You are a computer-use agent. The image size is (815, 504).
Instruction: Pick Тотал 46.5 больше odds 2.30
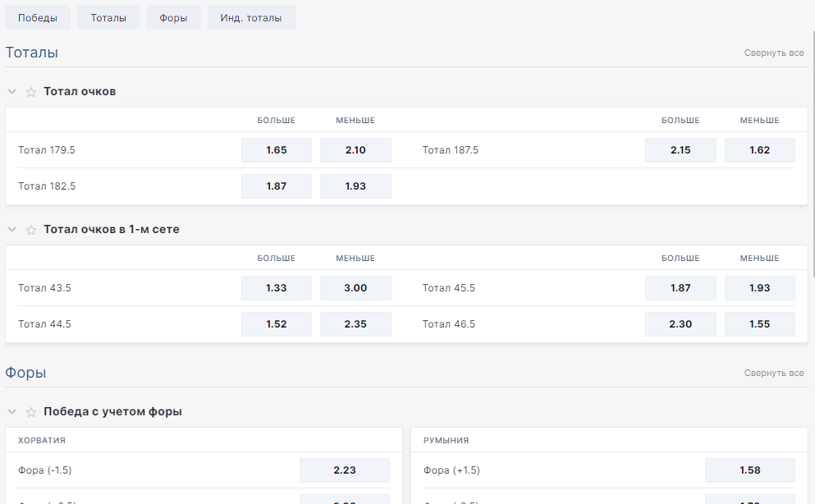tap(680, 324)
